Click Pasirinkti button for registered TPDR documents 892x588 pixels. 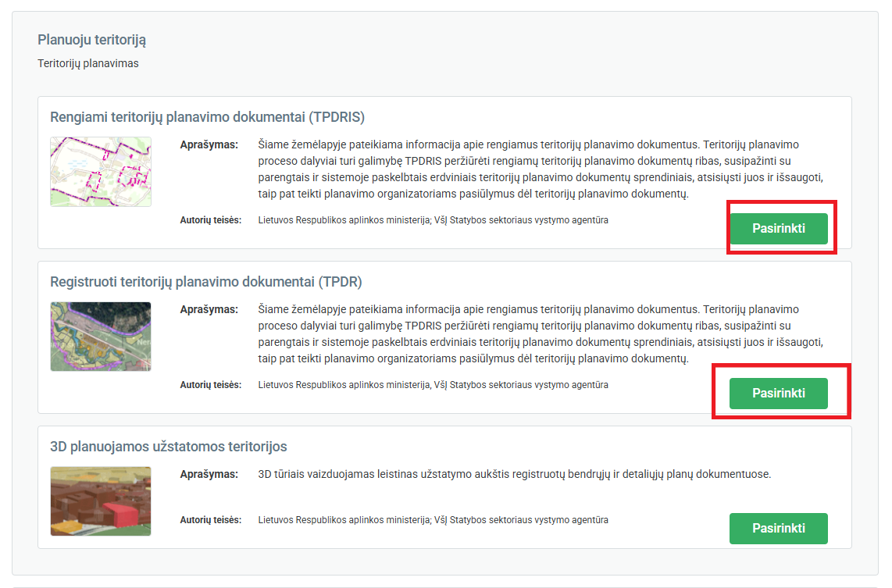tap(778, 393)
